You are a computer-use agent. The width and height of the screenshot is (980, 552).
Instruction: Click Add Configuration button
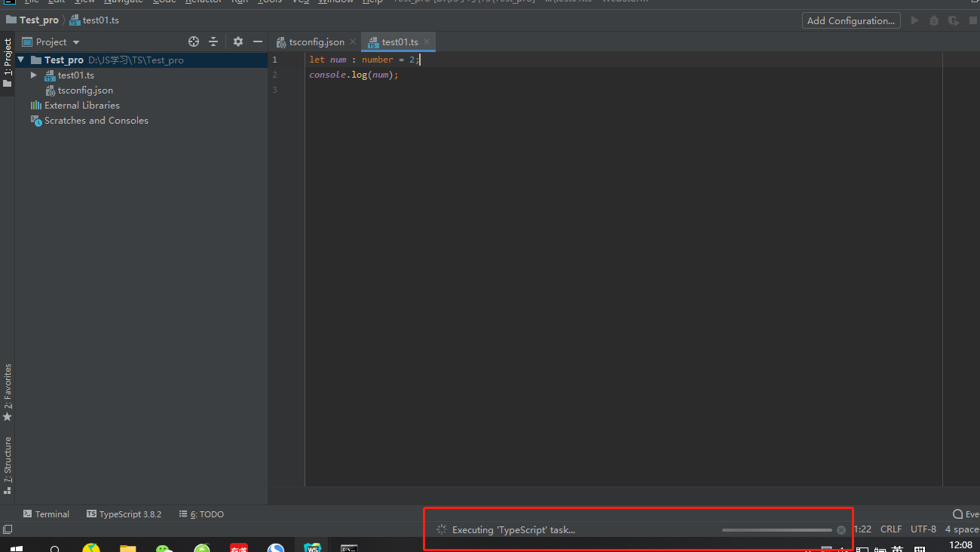click(851, 21)
